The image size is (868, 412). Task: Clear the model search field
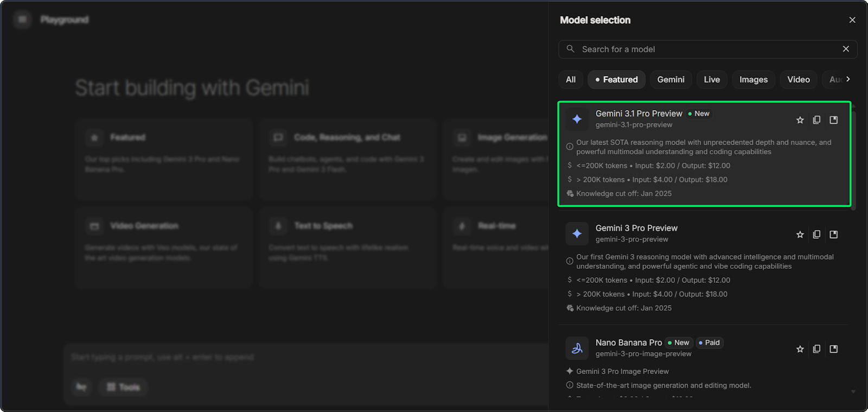coord(846,49)
